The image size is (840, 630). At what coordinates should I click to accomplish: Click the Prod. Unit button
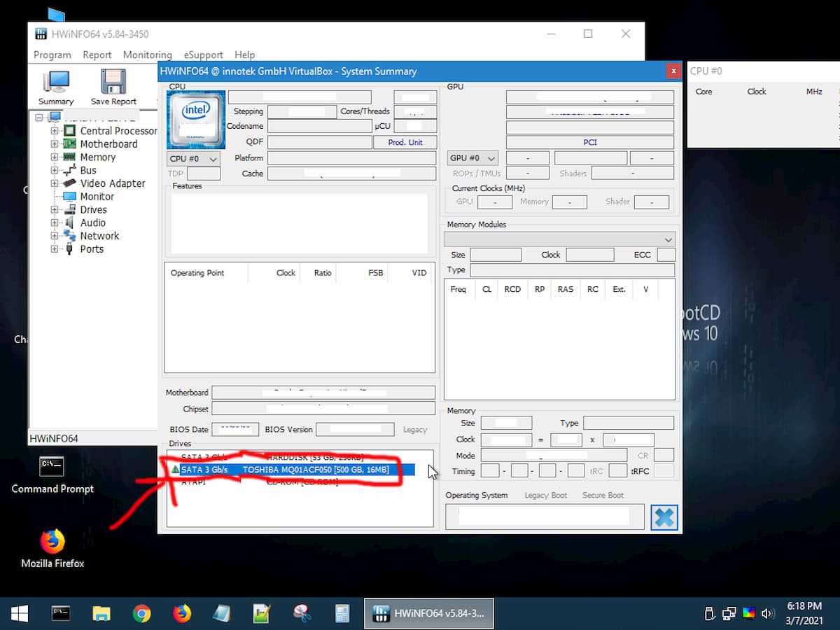[x=406, y=142]
